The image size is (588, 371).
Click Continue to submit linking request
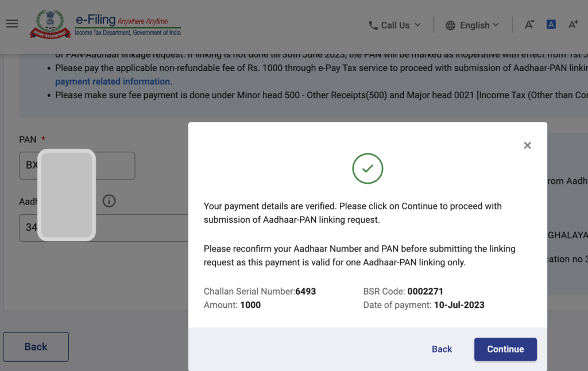(505, 349)
